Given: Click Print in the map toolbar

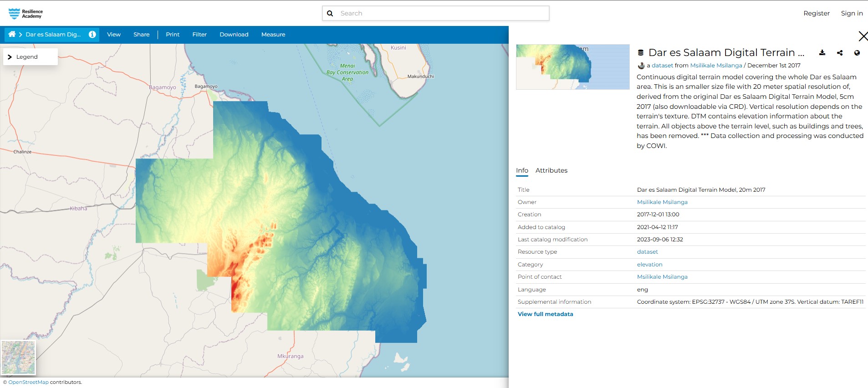Looking at the screenshot, I should click(173, 35).
